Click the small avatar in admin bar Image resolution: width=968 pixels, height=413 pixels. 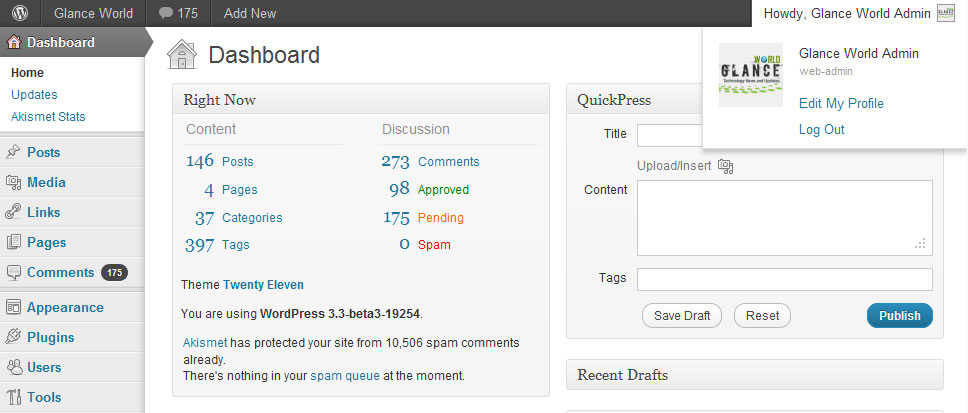pyautogui.click(x=946, y=14)
